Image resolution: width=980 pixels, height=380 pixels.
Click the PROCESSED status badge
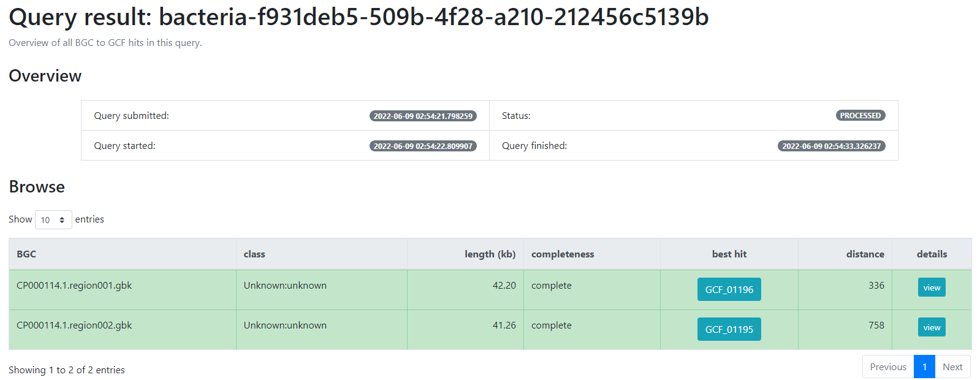(x=860, y=115)
